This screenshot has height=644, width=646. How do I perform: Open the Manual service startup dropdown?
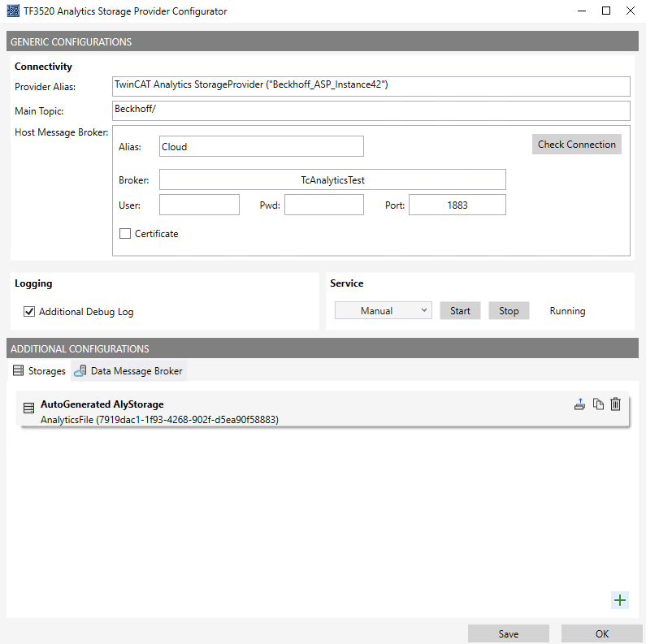(383, 310)
